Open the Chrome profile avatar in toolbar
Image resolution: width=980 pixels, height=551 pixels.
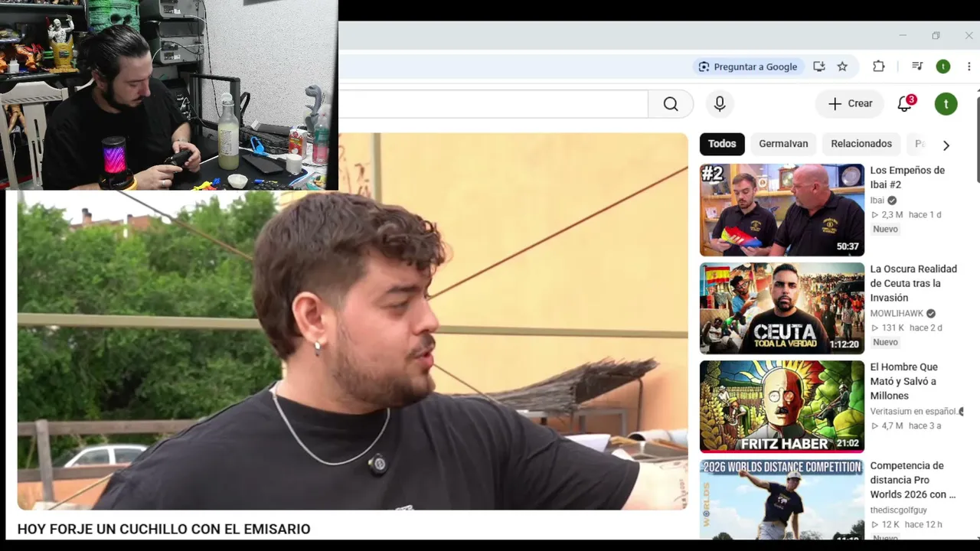point(943,67)
